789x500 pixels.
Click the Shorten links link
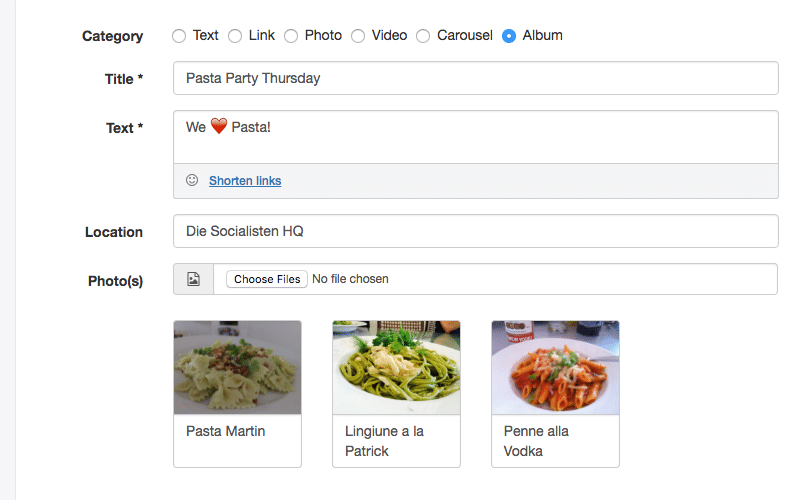coord(245,181)
